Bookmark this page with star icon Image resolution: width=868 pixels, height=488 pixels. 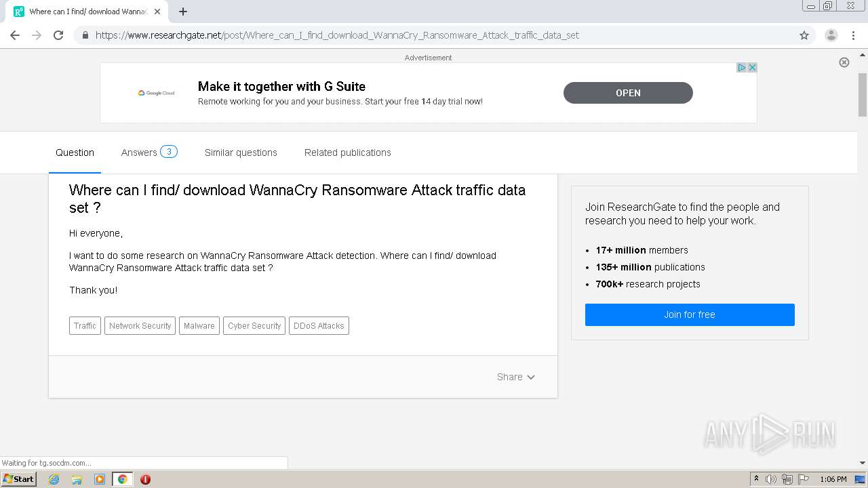tap(804, 35)
